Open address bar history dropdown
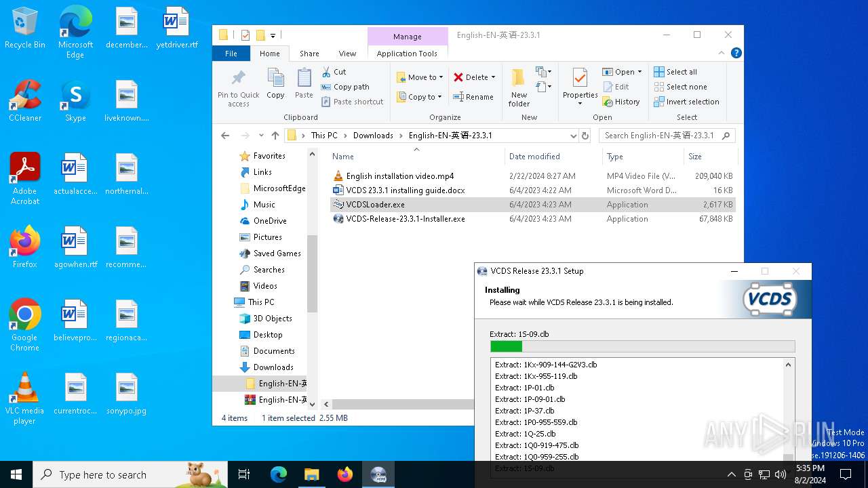This screenshot has width=868, height=488. (x=574, y=136)
